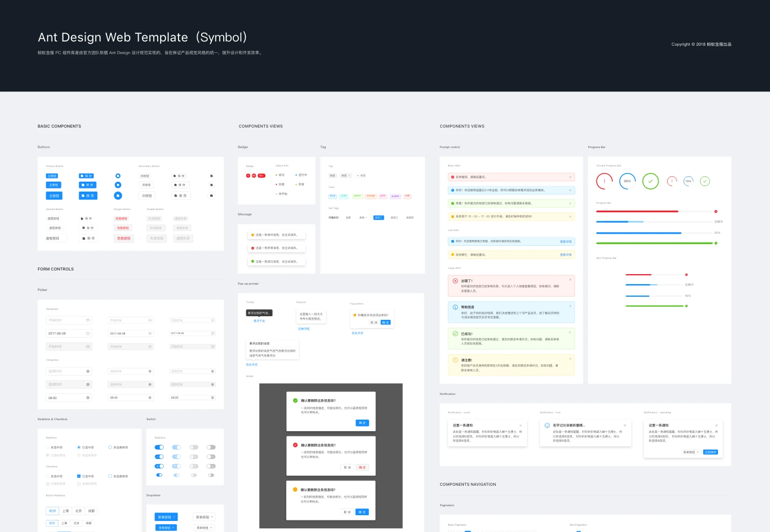Screen dimensions: 770x532
Task: Click the largest white circular save icon button
Action: (x=212, y=195)
